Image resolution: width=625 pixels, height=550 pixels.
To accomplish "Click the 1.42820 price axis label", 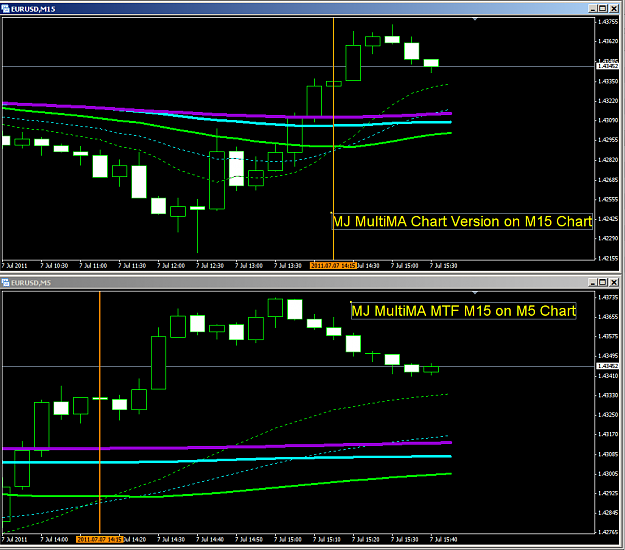I will [x=608, y=160].
